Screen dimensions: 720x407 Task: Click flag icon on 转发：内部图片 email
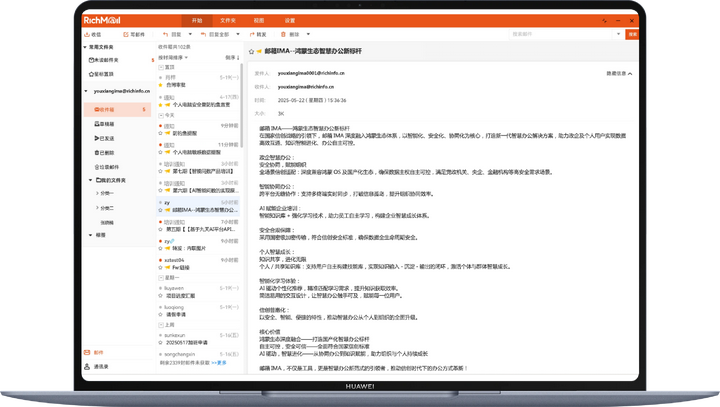pos(168,249)
